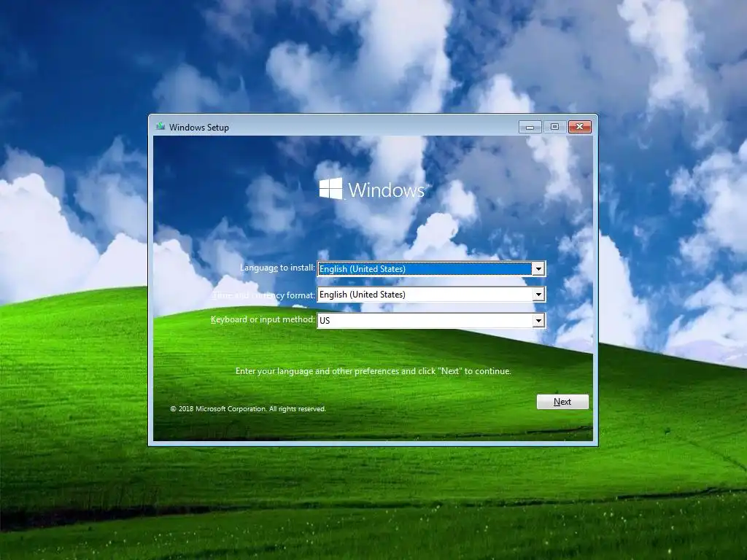Click the 'Language to install:' label
The width and height of the screenshot is (747, 560).
pos(277,268)
